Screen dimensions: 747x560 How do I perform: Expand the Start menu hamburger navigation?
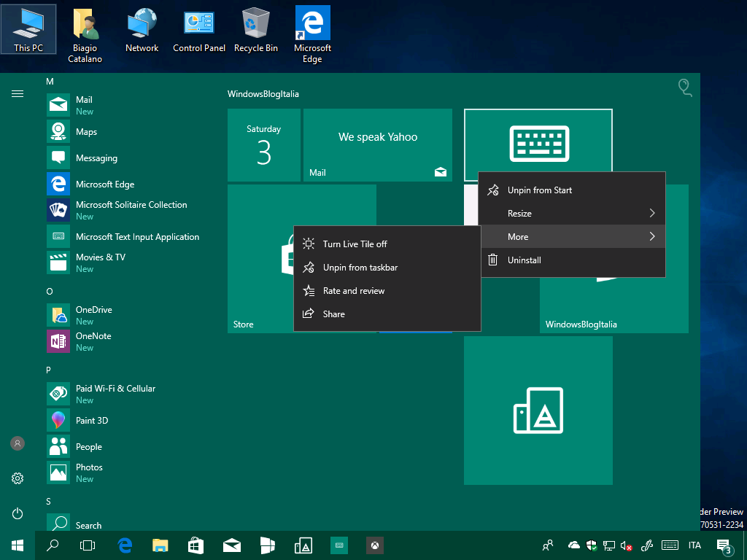tap(18, 94)
